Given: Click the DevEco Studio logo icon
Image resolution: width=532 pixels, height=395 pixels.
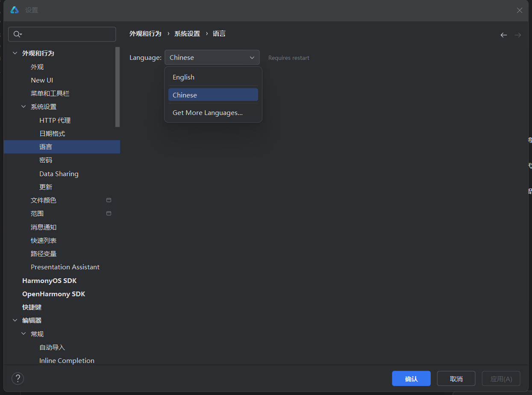Looking at the screenshot, I should tap(15, 10).
